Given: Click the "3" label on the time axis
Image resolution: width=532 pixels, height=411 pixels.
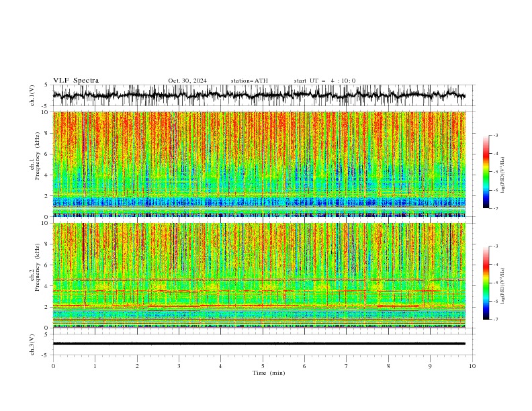Looking at the screenshot, I should pos(179,366).
